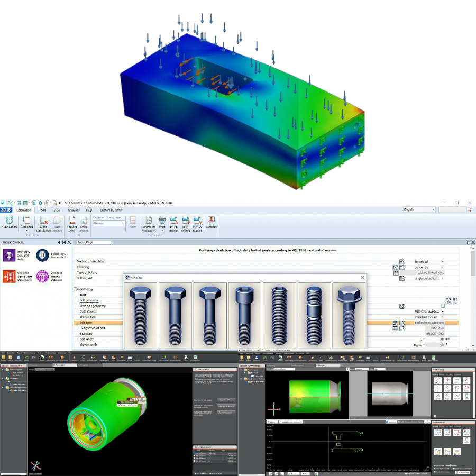Image resolution: width=476 pixels, height=476 pixels.
Task: Open the Document Language German dropdown
Action: (109, 223)
